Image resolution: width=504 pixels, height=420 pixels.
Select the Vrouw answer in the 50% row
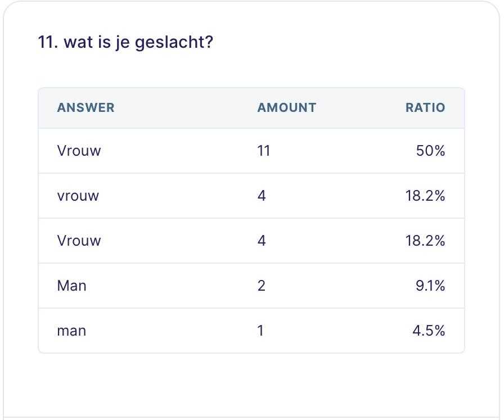(79, 151)
